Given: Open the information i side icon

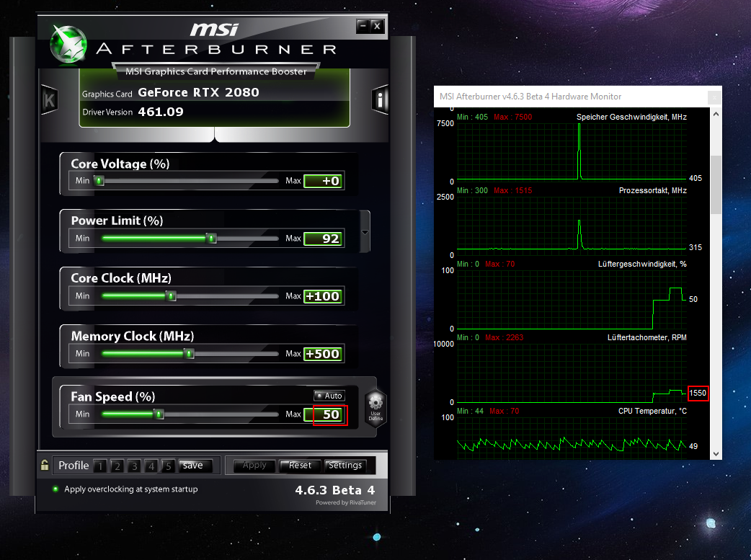Looking at the screenshot, I should (x=380, y=99).
